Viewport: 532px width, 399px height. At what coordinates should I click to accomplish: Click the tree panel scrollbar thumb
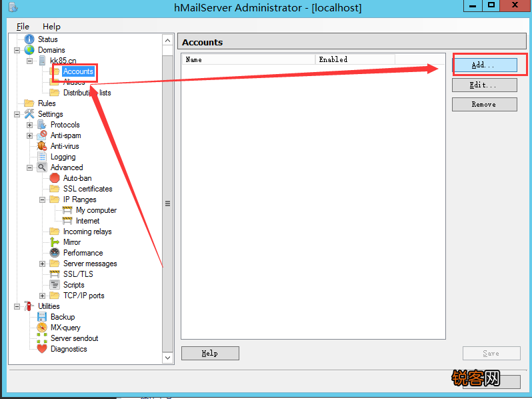[x=167, y=204]
